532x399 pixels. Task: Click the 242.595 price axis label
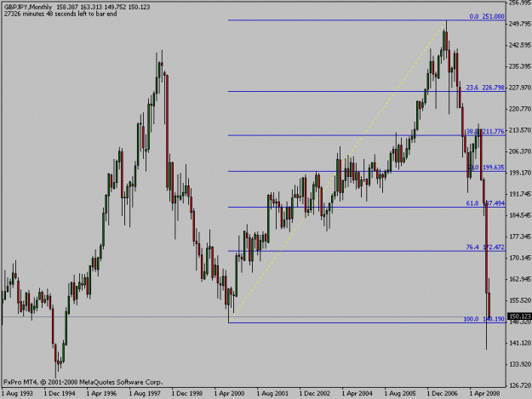[x=520, y=45]
